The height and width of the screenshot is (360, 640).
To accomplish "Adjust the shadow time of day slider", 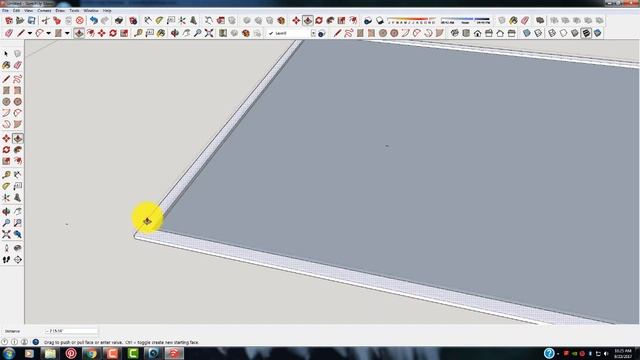I will pyautogui.click(x=465, y=20).
